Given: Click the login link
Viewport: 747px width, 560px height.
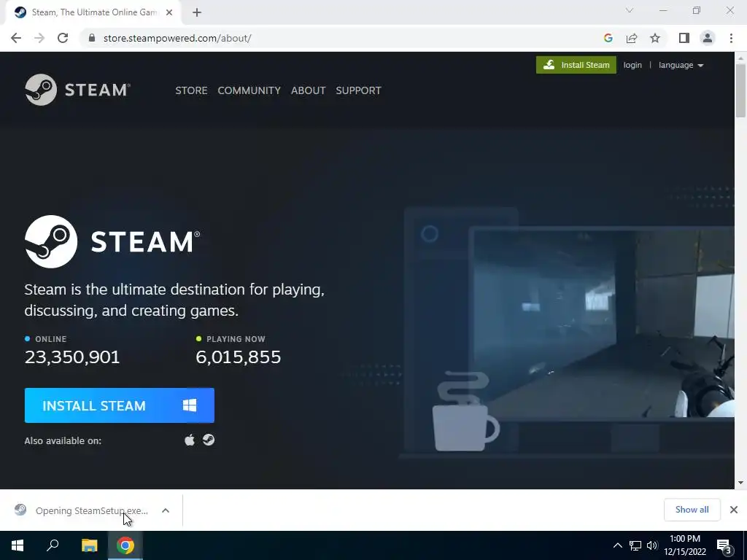Looking at the screenshot, I should coord(632,65).
